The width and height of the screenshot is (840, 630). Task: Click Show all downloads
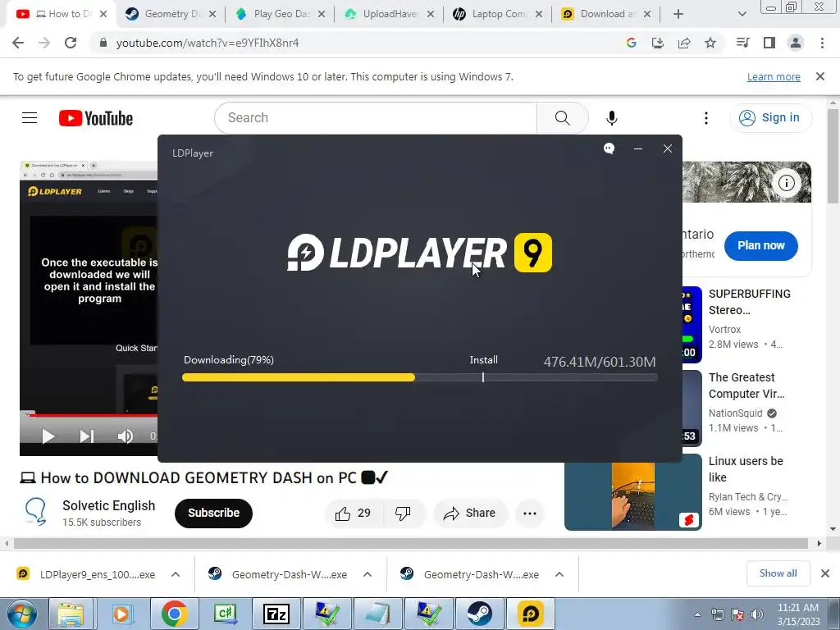point(778,573)
